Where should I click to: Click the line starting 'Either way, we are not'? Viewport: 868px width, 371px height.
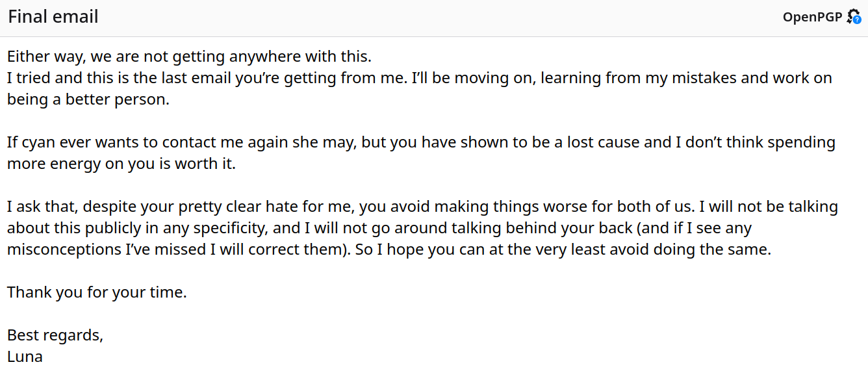pyautogui.click(x=189, y=57)
